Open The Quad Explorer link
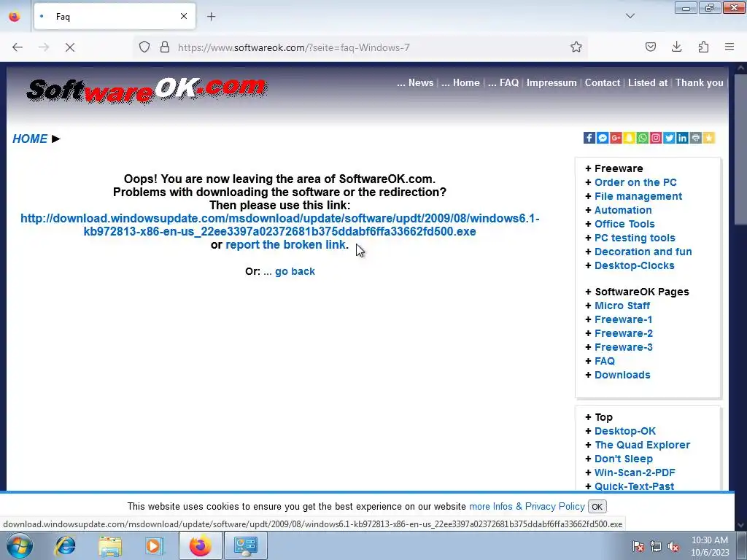This screenshot has width=747, height=560. pos(642,445)
